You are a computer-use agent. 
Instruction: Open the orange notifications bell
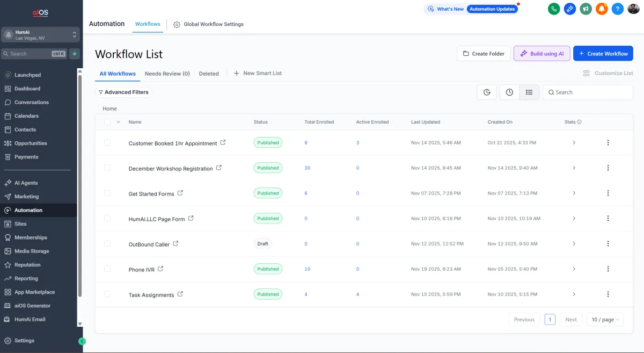602,9
